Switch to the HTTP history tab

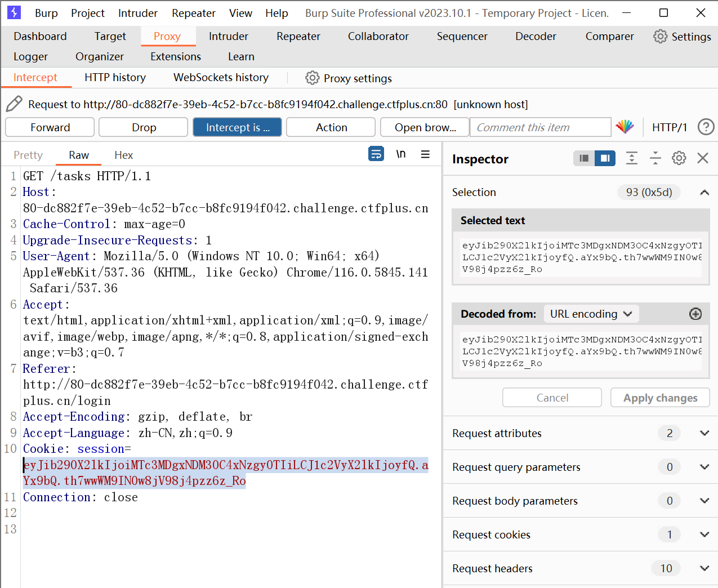115,78
